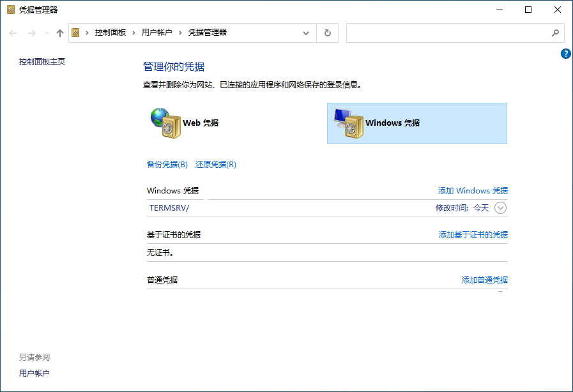
Task: Click 还原凭据(R) link
Action: 216,165
